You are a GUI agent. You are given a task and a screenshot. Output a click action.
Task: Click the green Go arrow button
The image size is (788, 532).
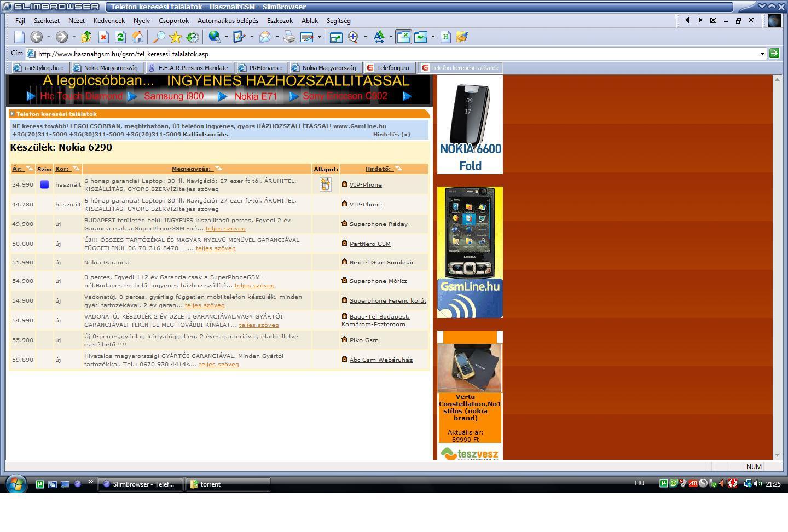774,53
